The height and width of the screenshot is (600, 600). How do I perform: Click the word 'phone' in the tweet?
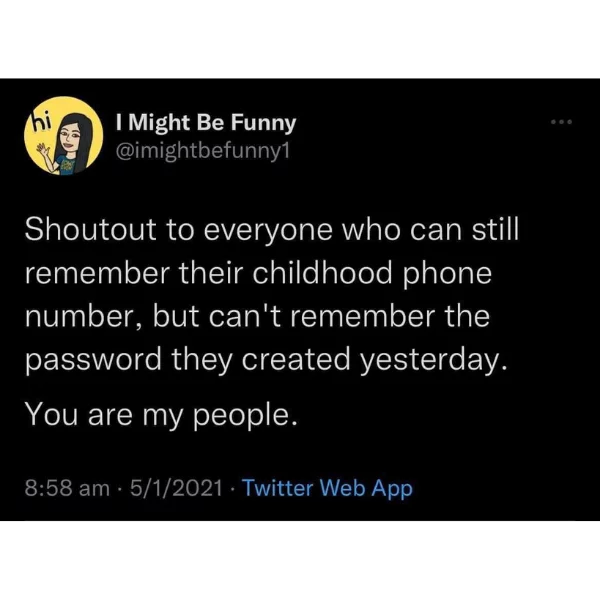(447, 275)
